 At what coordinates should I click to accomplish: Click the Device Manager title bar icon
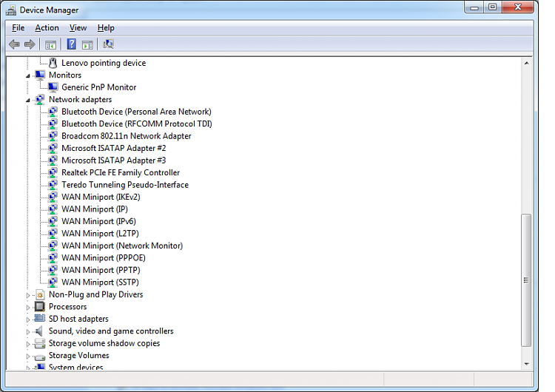(x=11, y=10)
